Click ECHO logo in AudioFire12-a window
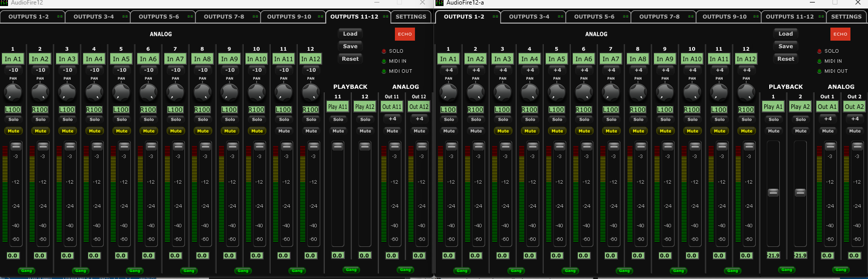Viewport: 868px width, 279px height. 840,34
